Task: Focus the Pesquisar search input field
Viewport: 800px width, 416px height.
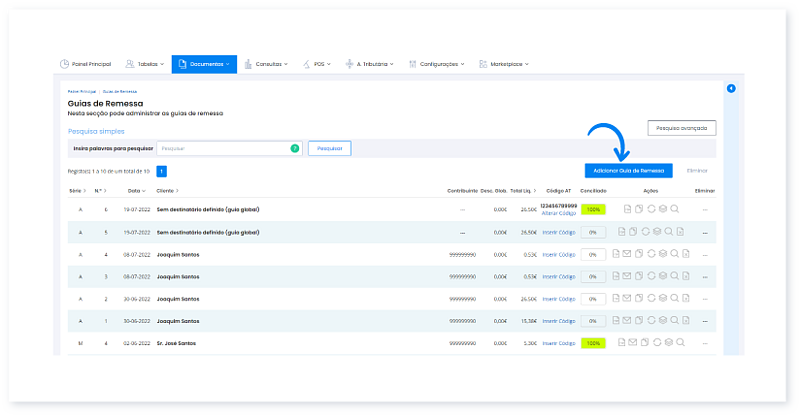Action: (220, 148)
